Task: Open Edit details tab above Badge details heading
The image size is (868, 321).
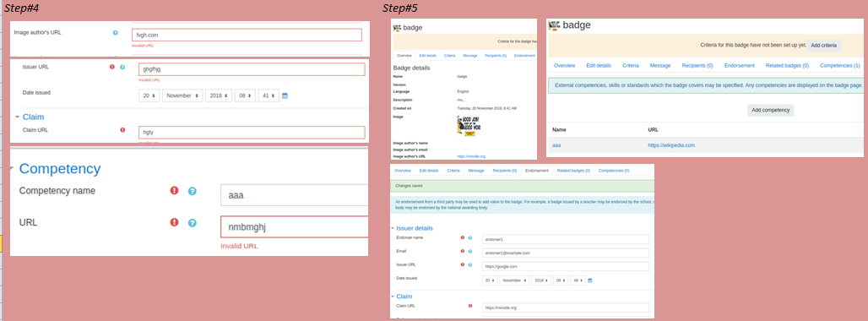Action: pyautogui.click(x=428, y=56)
